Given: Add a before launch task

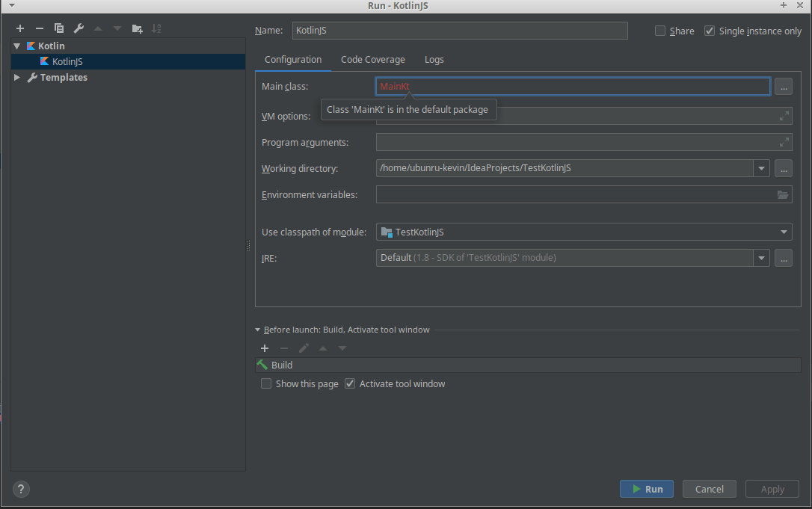Looking at the screenshot, I should [265, 348].
